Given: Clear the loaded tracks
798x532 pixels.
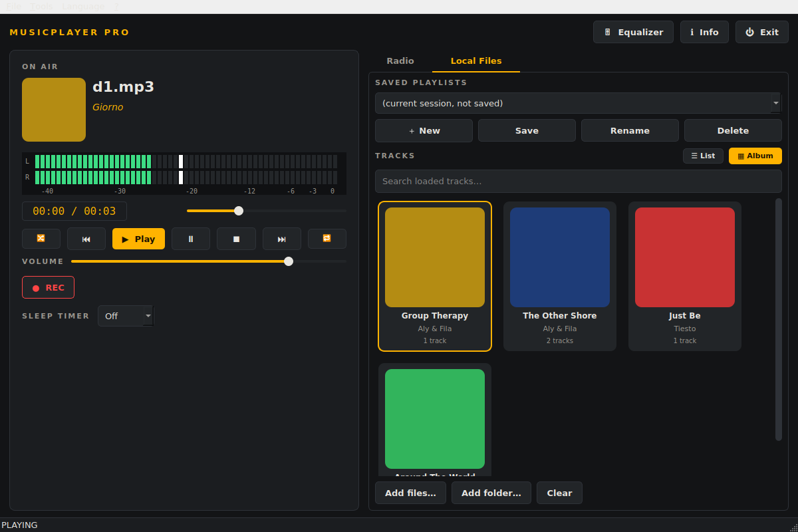Looking at the screenshot, I should tap(559, 493).
